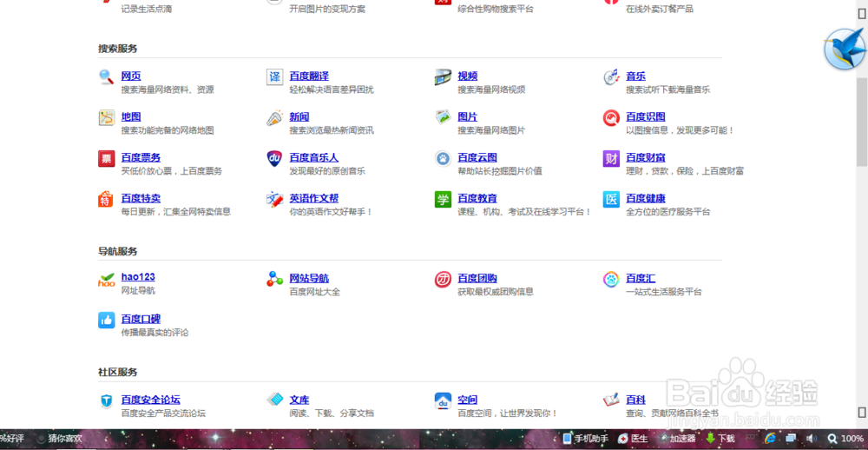This screenshot has height=450, width=868.
Task: Open 加速器 in the status bar
Action: (x=678, y=439)
